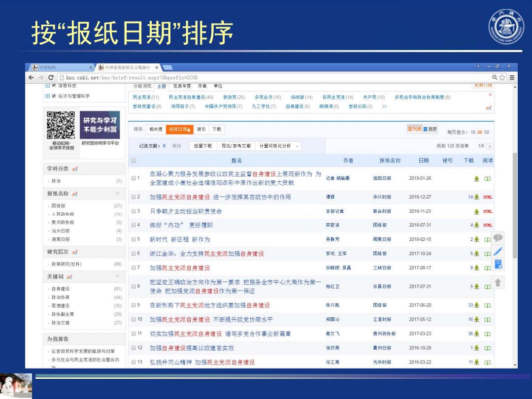Image resolution: width=532 pixels, height=399 pixels.
Task: Select the 单位 grouping tab
Action: tap(218, 86)
